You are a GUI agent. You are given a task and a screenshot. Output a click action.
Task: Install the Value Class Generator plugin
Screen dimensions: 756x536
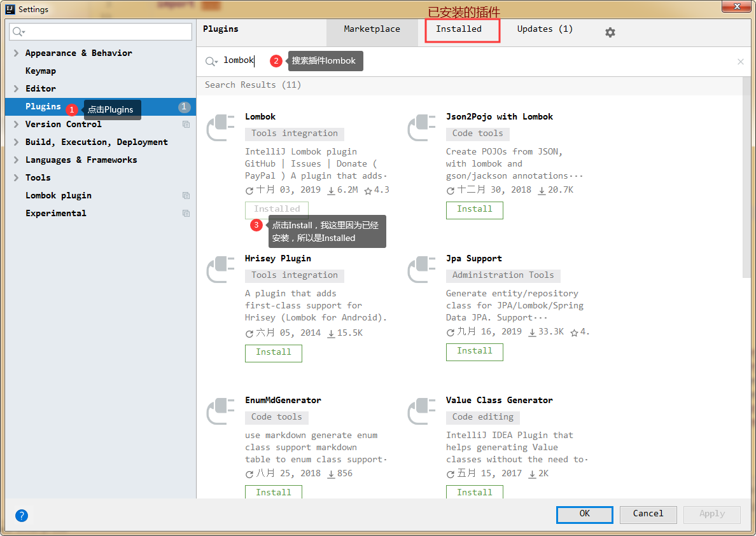[x=475, y=491]
